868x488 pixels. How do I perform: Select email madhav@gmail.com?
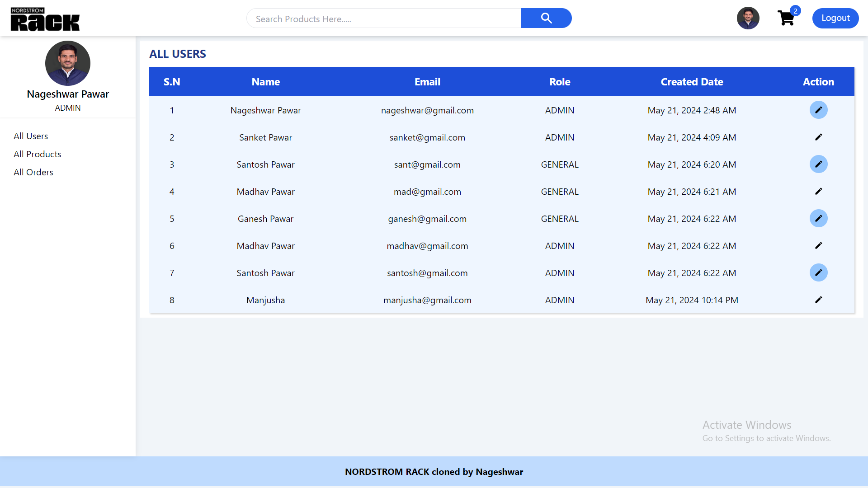(x=427, y=246)
